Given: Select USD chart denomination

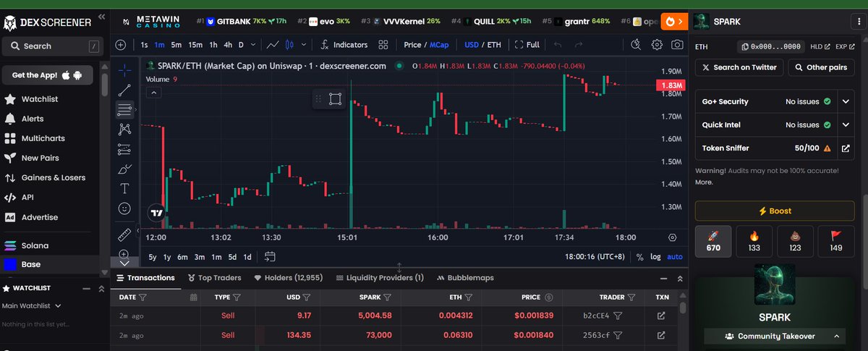Looking at the screenshot, I should [x=471, y=45].
